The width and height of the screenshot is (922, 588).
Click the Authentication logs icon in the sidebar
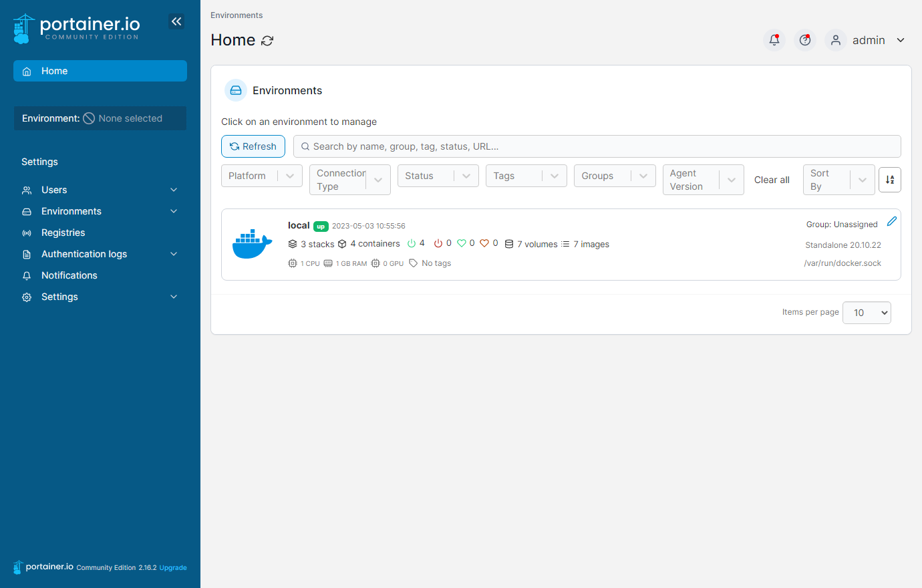(26, 254)
